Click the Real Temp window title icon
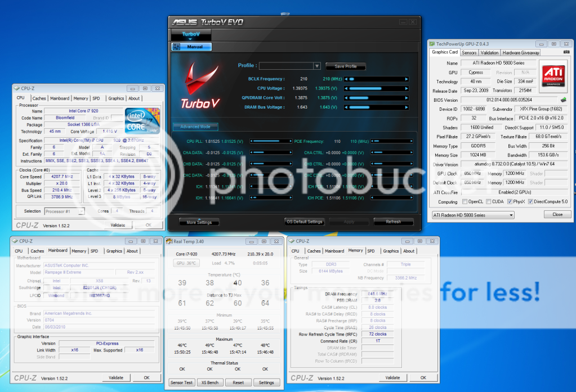576x392 pixels. coord(169,241)
